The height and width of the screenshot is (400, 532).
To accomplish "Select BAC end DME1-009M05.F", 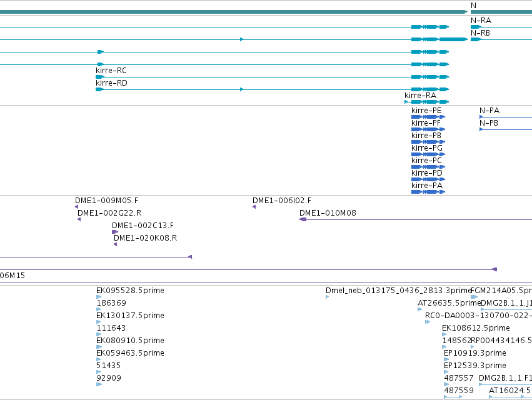I will (x=76, y=207).
